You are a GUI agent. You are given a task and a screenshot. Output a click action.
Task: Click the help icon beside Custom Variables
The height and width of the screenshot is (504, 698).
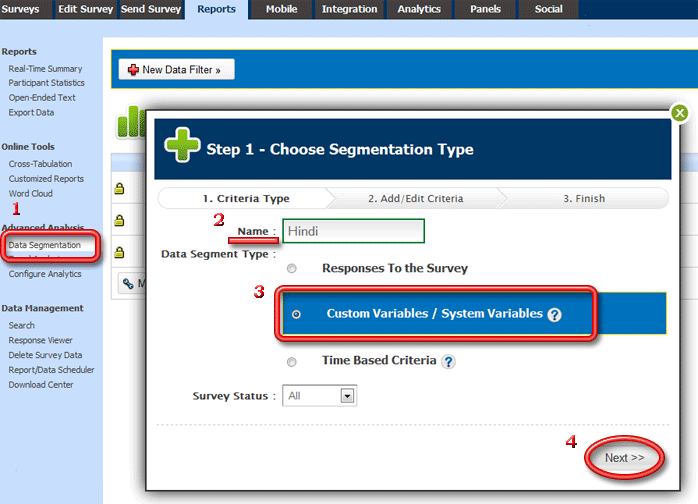point(554,314)
